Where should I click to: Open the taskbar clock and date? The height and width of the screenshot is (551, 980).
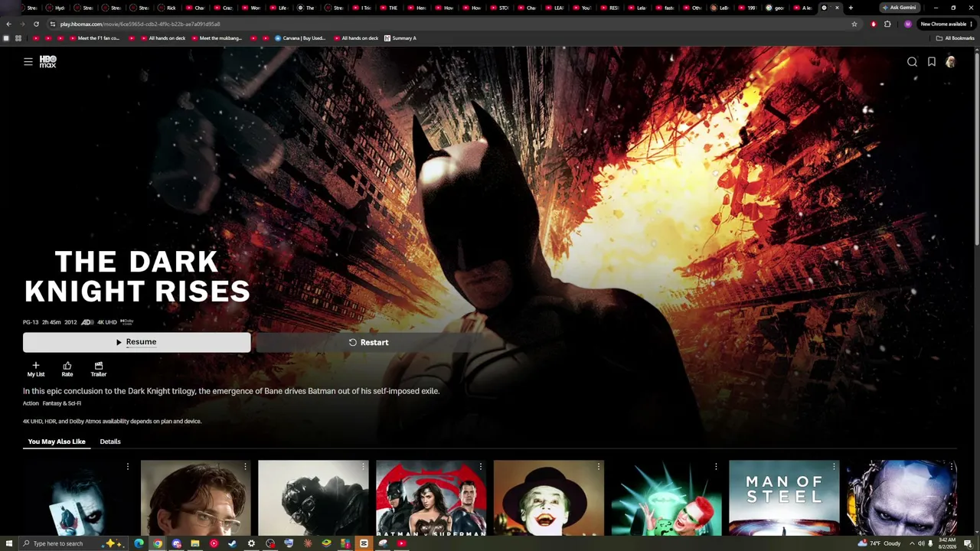[x=948, y=543]
